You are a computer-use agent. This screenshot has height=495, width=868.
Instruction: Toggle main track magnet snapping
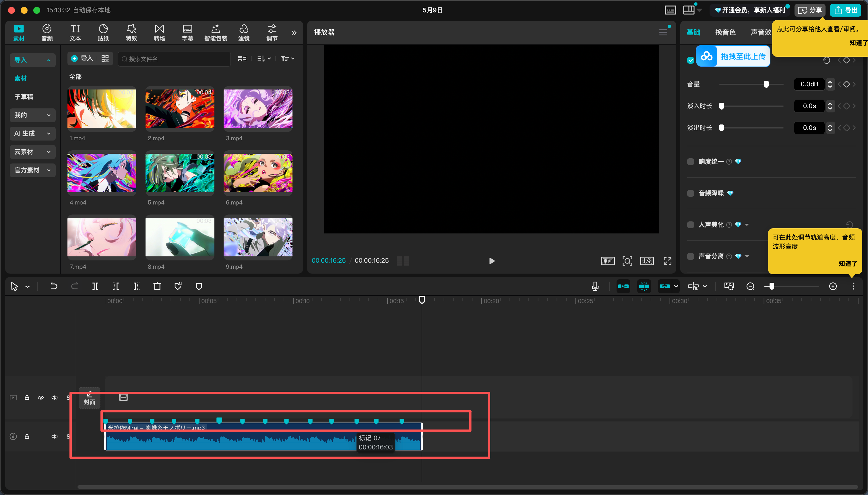pyautogui.click(x=623, y=286)
